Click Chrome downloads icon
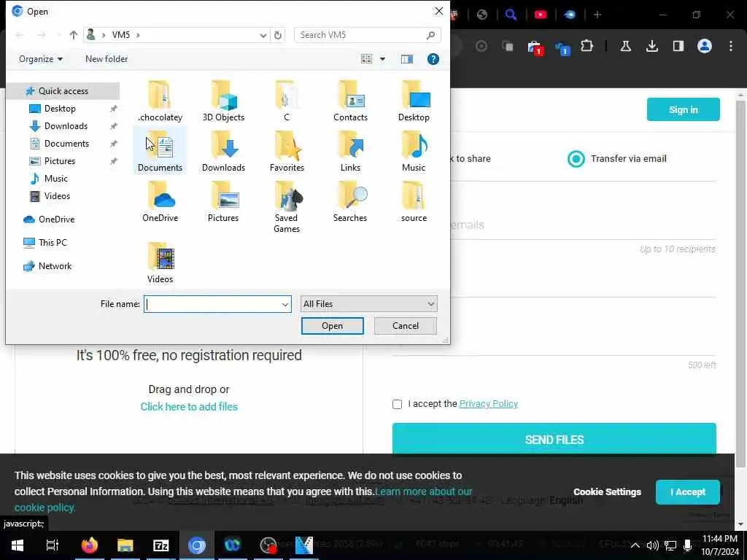 (x=651, y=46)
